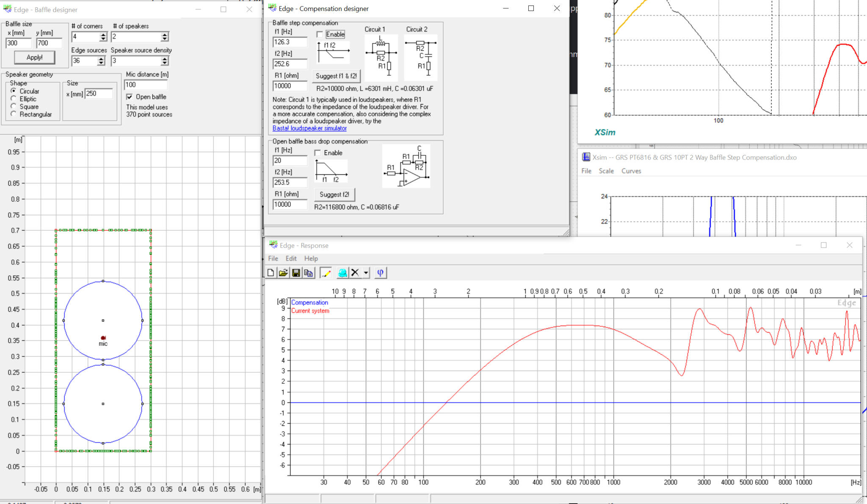
Task: Click the Suggest f1 & f2! button
Action: [x=337, y=76]
